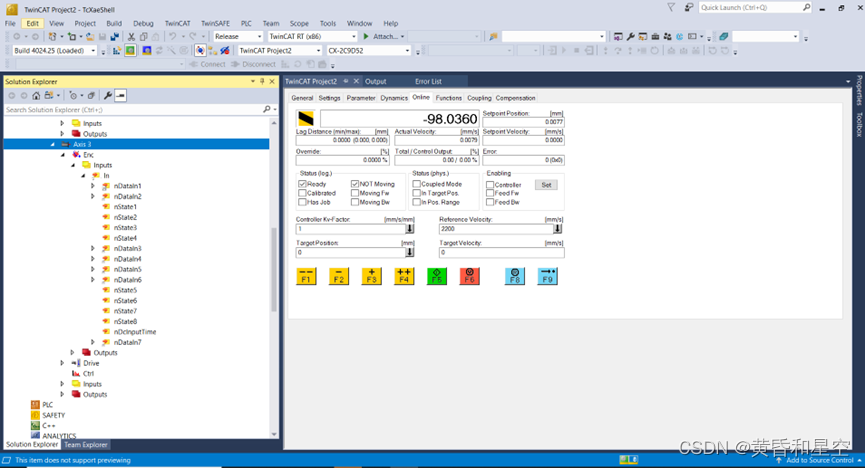This screenshot has height=468, width=865.
Task: Click the Target Position download arrow
Action: pyautogui.click(x=410, y=252)
